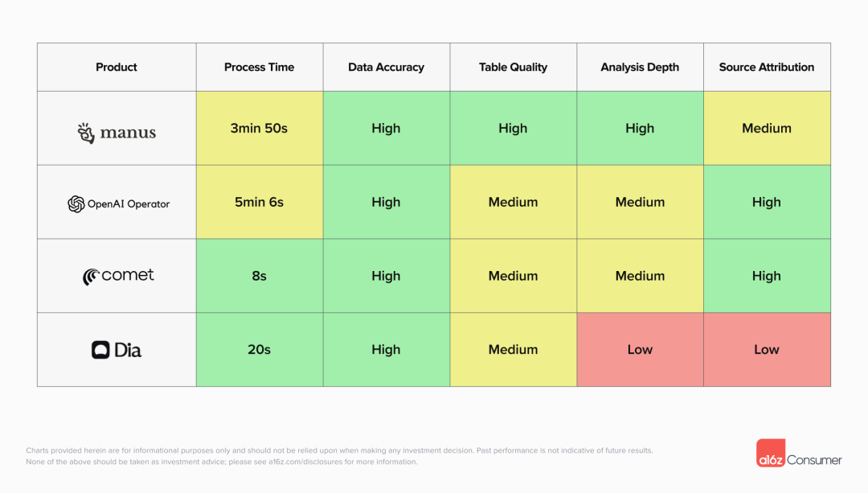This screenshot has height=493, width=868.
Task: Click the red Low Analysis Depth cell
Action: click(x=640, y=350)
